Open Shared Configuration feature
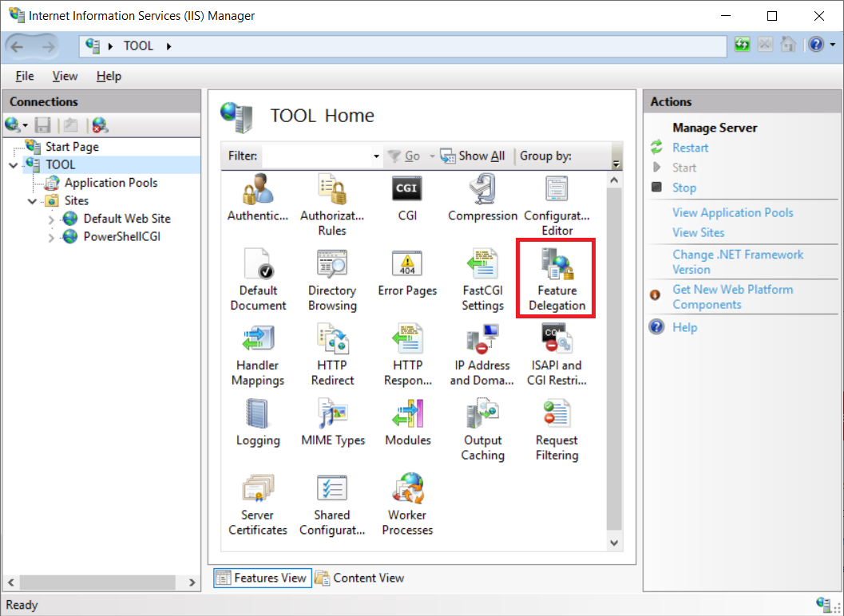This screenshot has width=844, height=616. pos(332,504)
